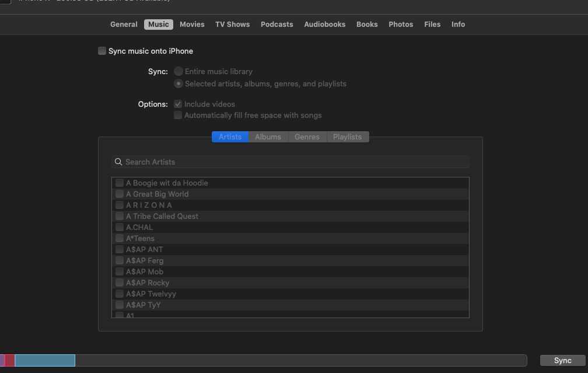Check the A Boogie wit da Hoodie checkbox

119,183
